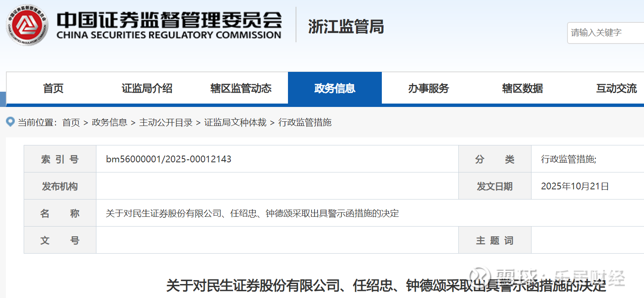Open the 证监局介绍 navigation tab
The height and width of the screenshot is (298, 644).
tap(147, 88)
